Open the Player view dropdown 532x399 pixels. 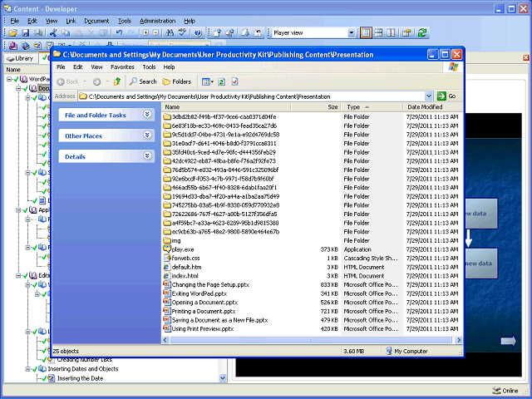(x=351, y=33)
